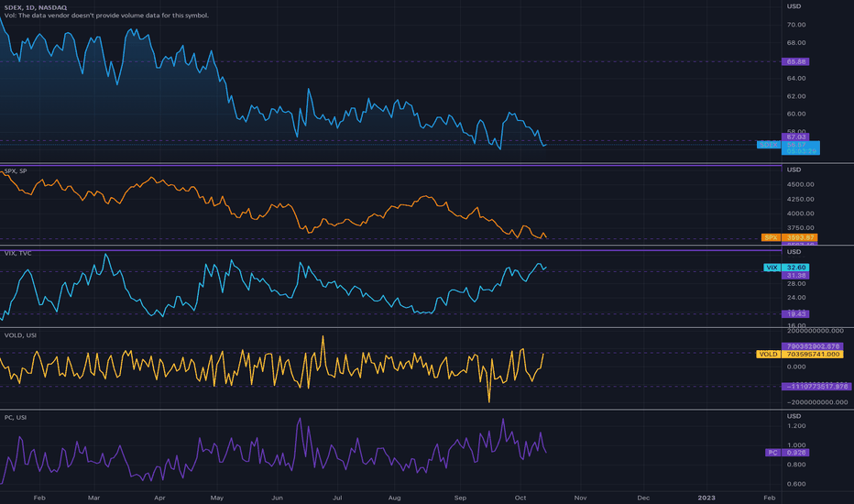
Task: Click the 4500.00 SPX scale value
Action: [800, 184]
